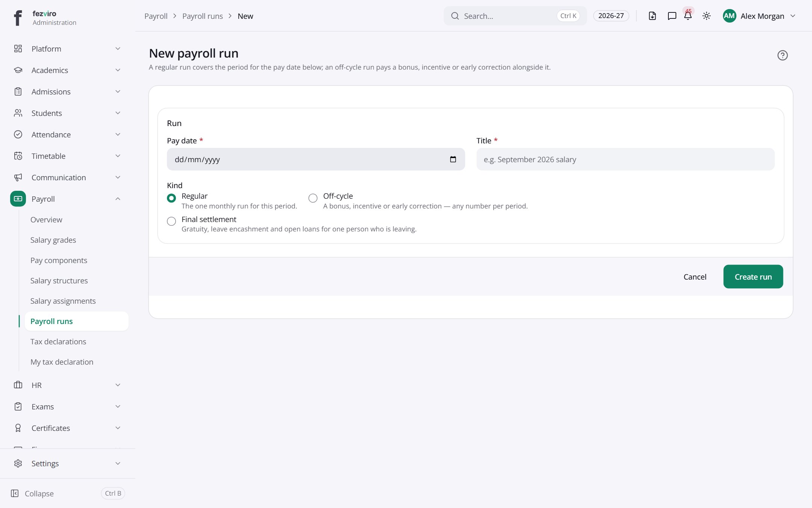Click the Communication megaphone icon
This screenshot has height=508, width=812.
pos(18,177)
